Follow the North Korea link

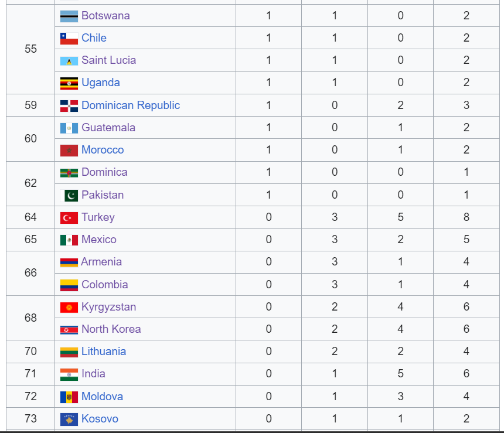click(111, 329)
